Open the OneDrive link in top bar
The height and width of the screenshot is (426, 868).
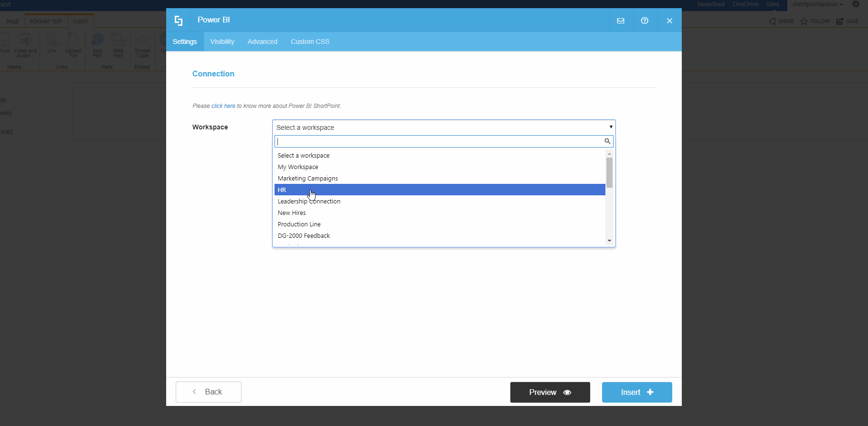coord(745,4)
